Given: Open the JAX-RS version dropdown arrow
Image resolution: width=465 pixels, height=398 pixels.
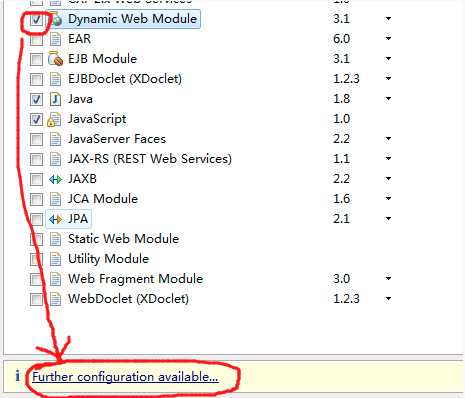Looking at the screenshot, I should pyautogui.click(x=388, y=159).
